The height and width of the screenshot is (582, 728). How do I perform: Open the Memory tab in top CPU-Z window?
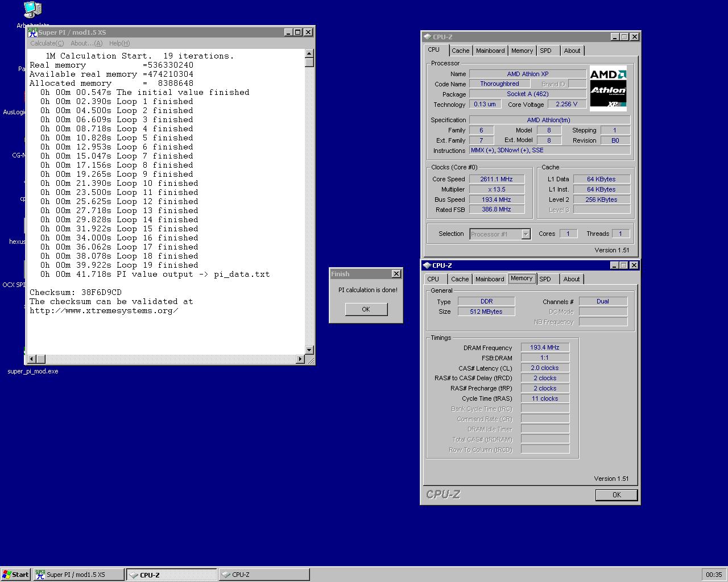[522, 51]
